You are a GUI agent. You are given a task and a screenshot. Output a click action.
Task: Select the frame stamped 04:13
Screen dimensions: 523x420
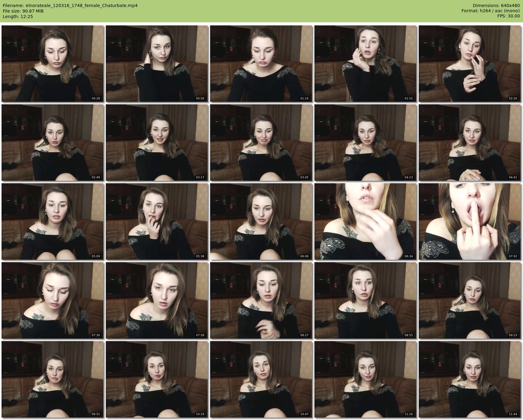click(365, 143)
